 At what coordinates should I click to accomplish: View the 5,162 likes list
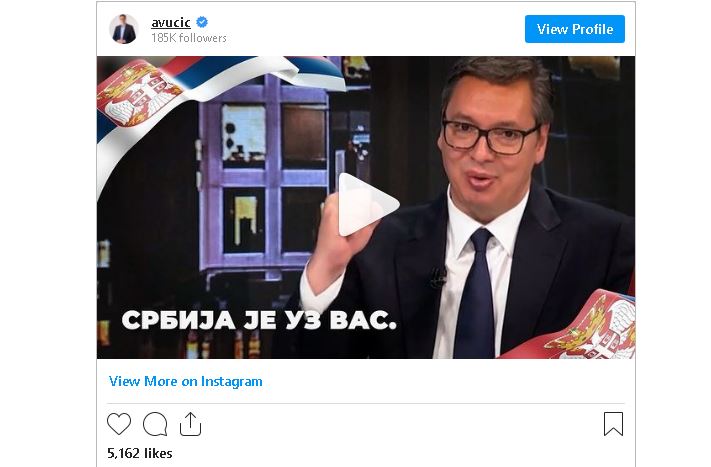[x=140, y=453]
